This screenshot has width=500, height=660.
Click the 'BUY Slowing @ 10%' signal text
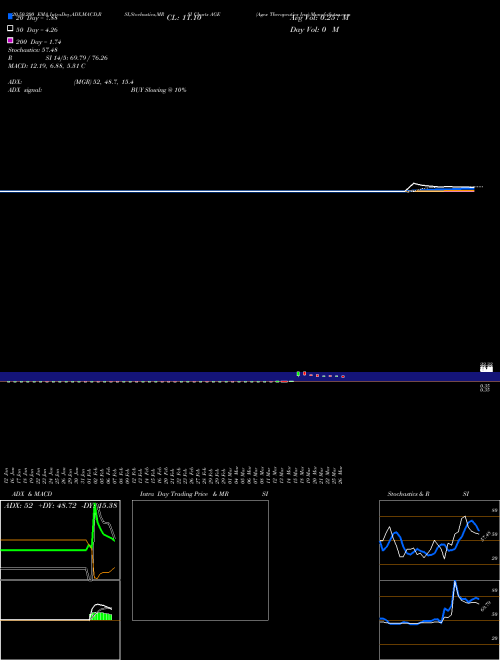(159, 90)
